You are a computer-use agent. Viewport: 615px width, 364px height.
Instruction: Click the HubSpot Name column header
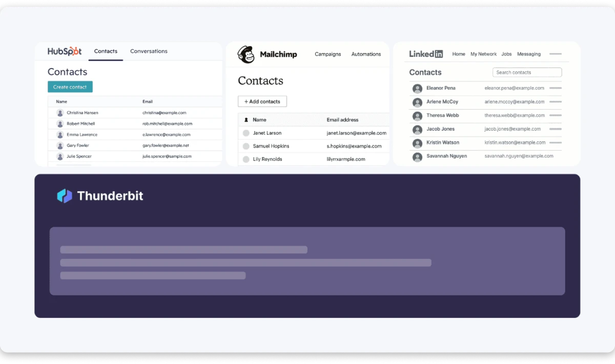coord(61,101)
